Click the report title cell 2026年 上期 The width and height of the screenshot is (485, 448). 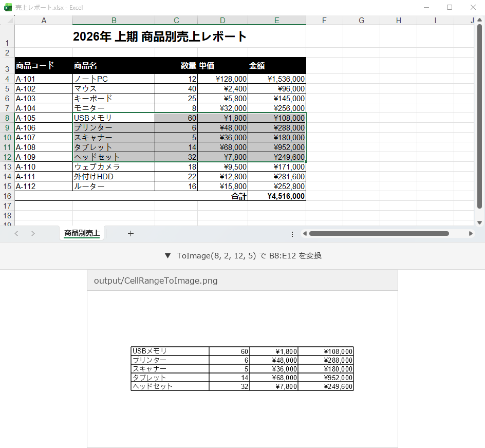(x=160, y=36)
